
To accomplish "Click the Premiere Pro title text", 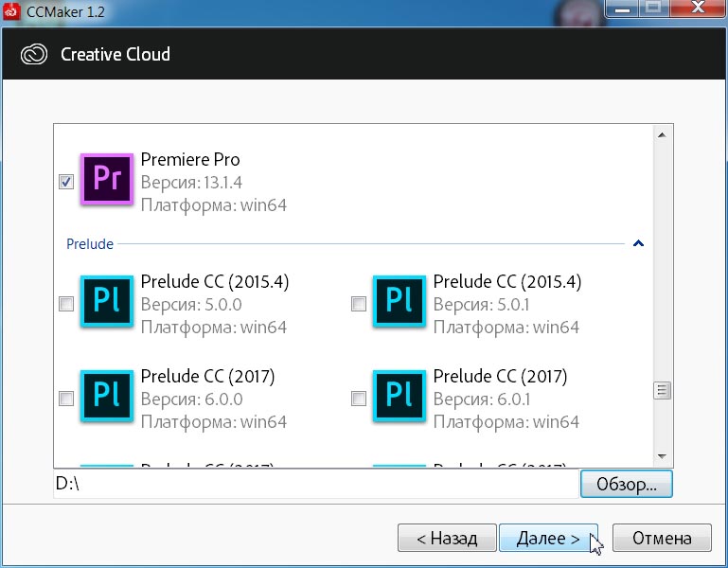I will 190,160.
